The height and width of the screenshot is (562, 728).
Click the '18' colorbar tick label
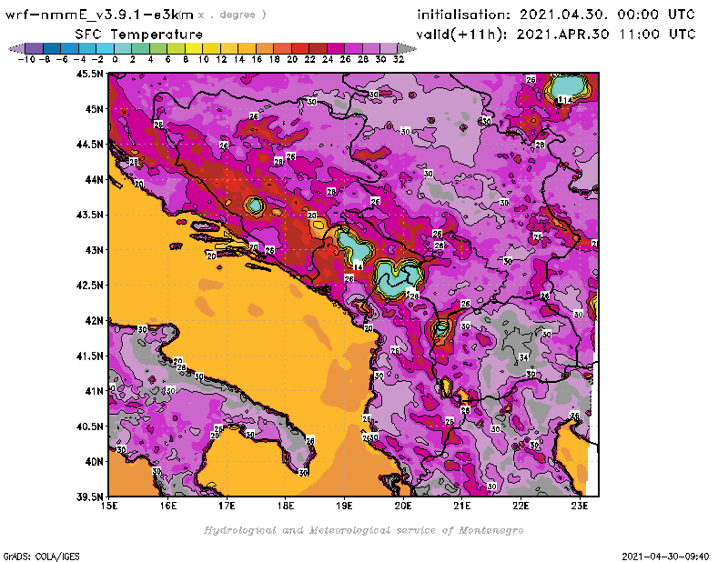click(x=274, y=59)
